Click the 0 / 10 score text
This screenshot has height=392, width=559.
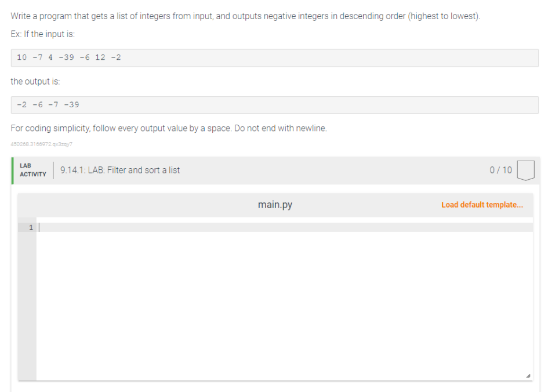500,170
